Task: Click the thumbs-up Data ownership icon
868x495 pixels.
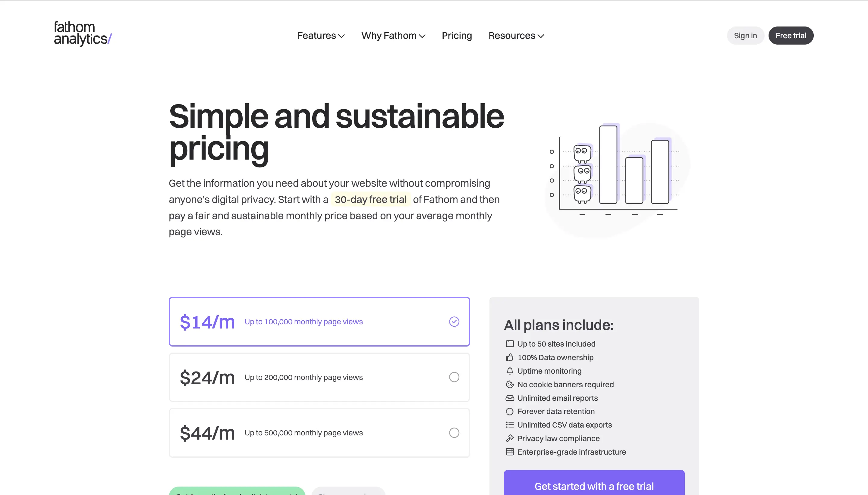Action: (x=509, y=357)
